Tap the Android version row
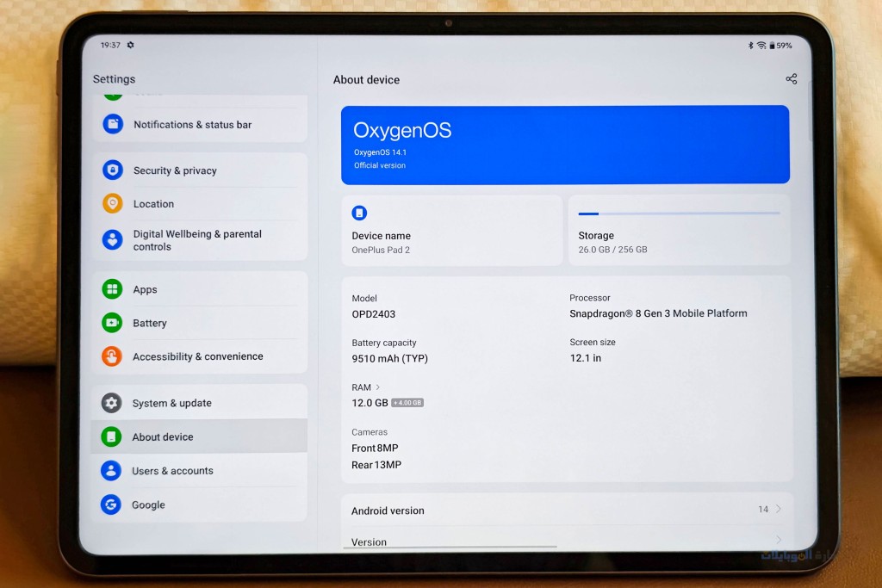This screenshot has width=882, height=588. 567,510
